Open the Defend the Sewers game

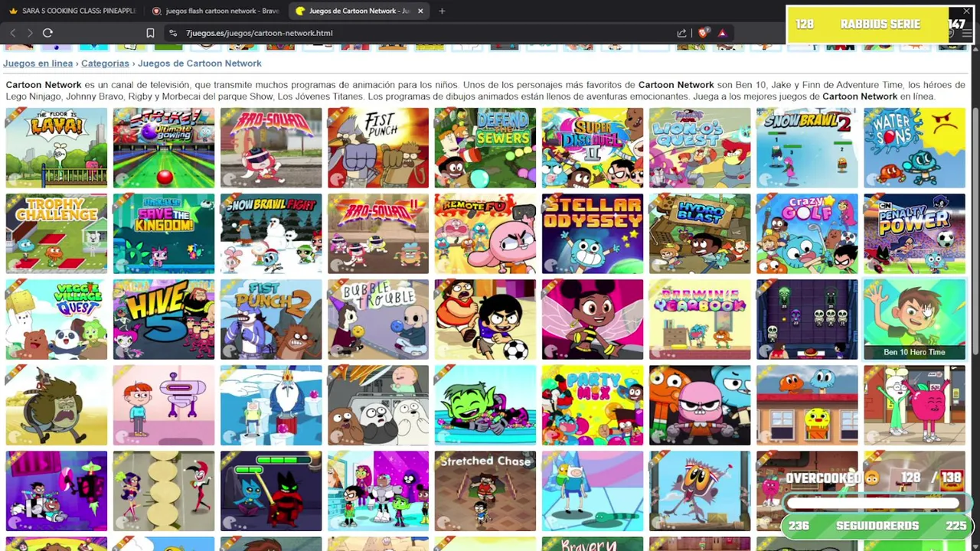pyautogui.click(x=485, y=148)
